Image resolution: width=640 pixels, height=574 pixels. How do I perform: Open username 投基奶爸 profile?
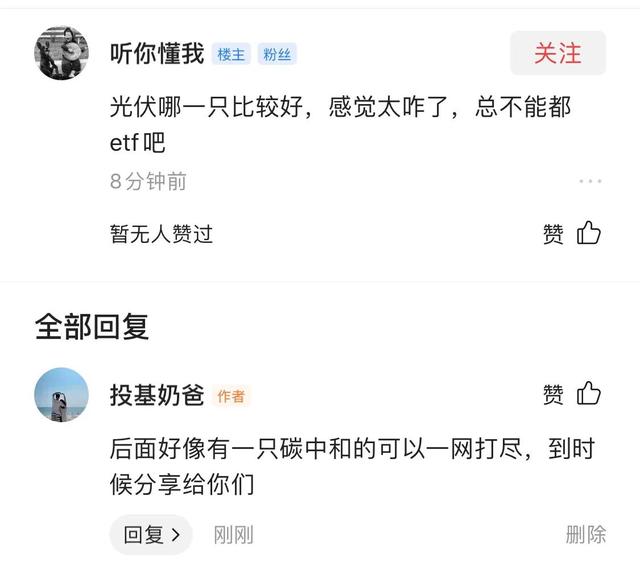[x=157, y=395]
